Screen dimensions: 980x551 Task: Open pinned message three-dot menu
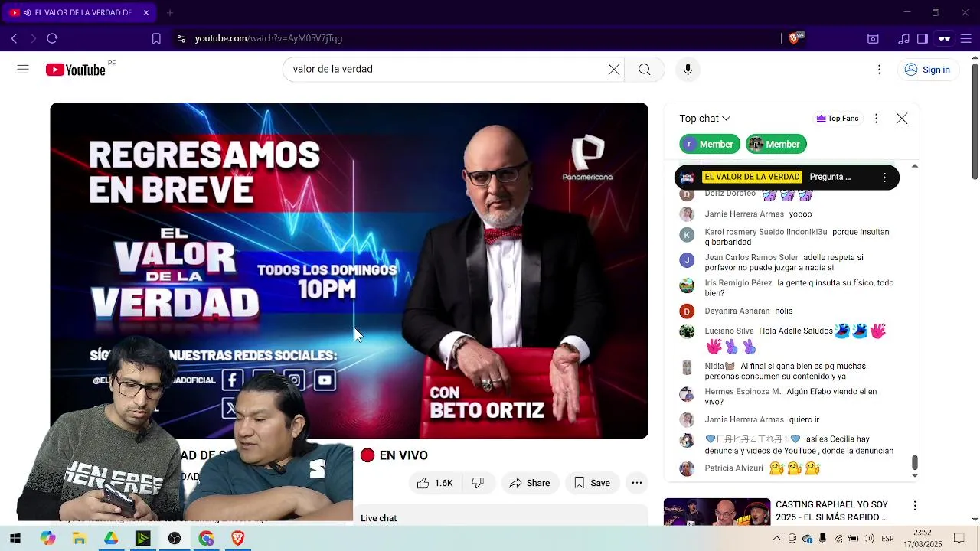coord(884,177)
